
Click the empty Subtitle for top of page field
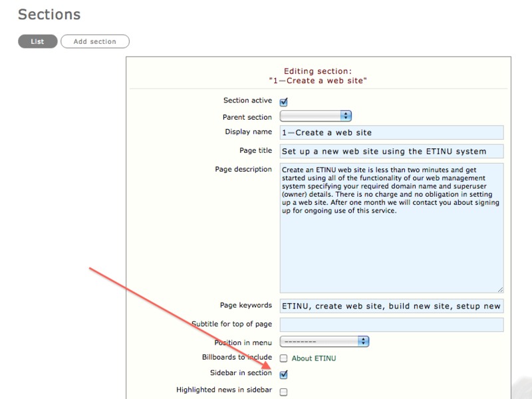391,325
